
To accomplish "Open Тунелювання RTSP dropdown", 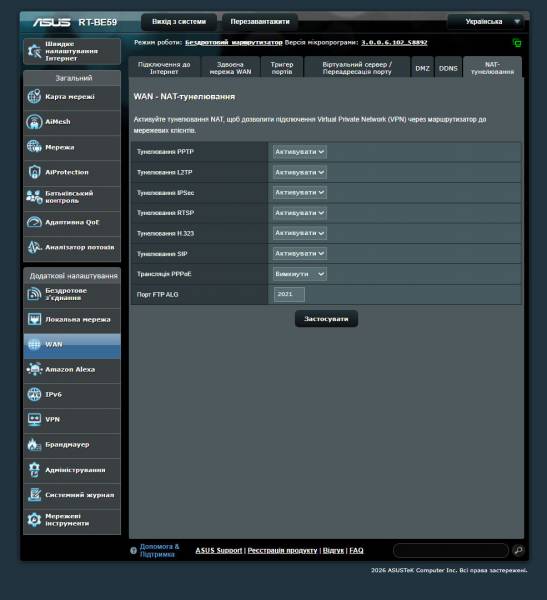I will pyautogui.click(x=300, y=213).
